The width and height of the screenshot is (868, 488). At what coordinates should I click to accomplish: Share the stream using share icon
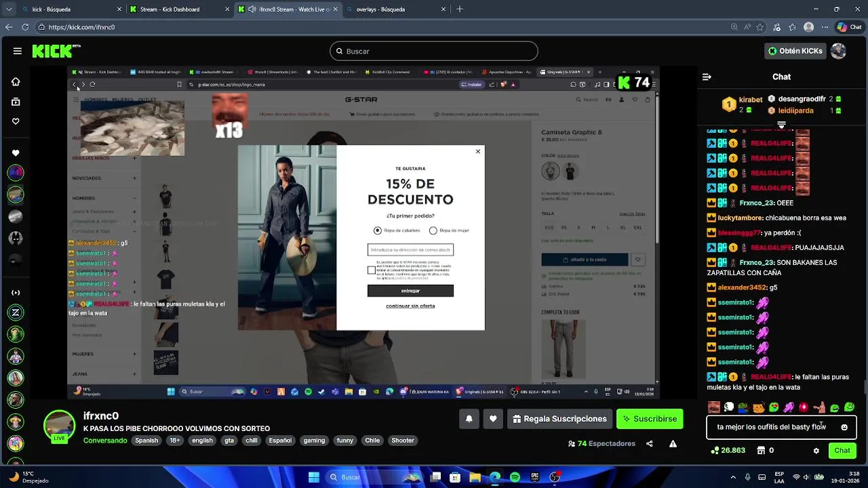click(x=650, y=444)
